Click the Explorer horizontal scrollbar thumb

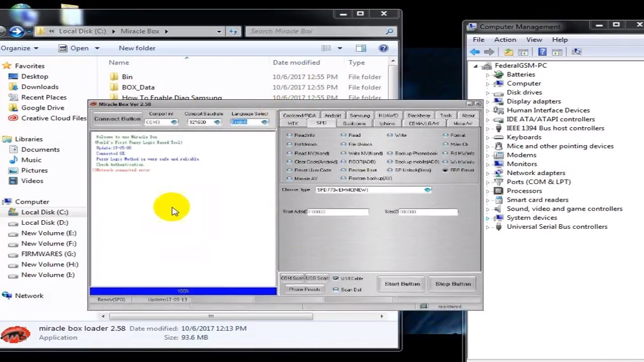click(x=211, y=316)
